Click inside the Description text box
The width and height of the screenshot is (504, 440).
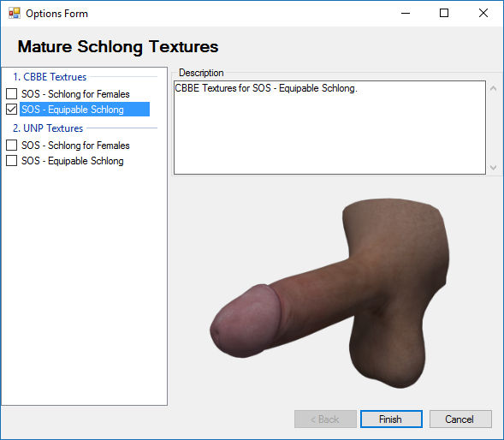329,128
